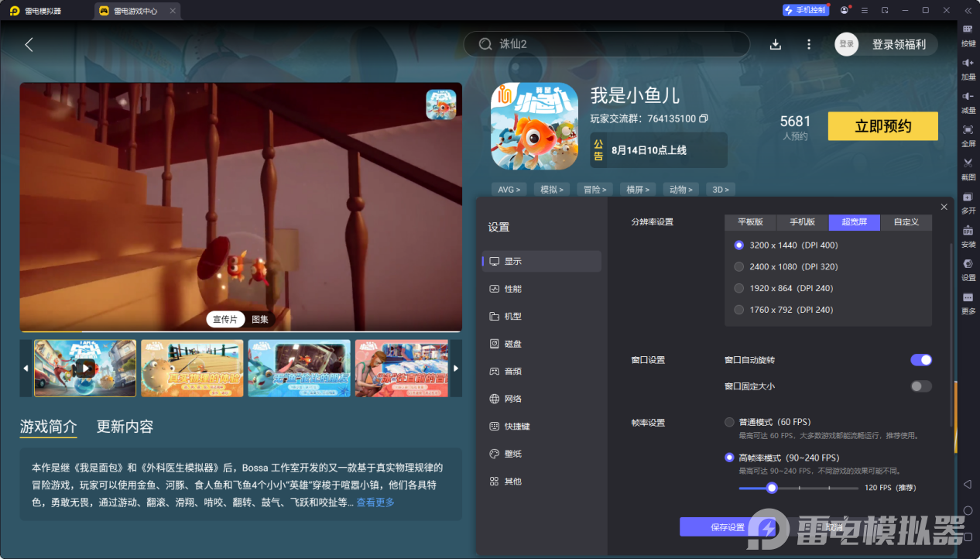980x559 pixels.
Task: Close the settings dialog
Action: pyautogui.click(x=944, y=207)
